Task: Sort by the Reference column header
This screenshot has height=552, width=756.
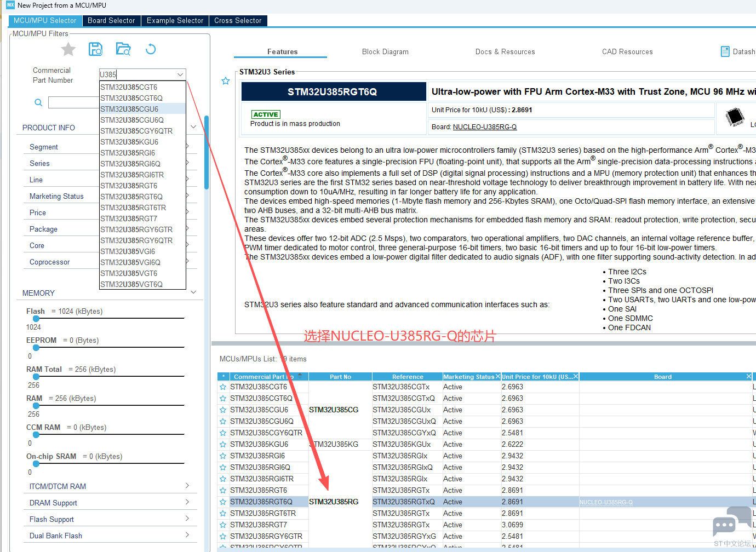Action: pyautogui.click(x=408, y=377)
